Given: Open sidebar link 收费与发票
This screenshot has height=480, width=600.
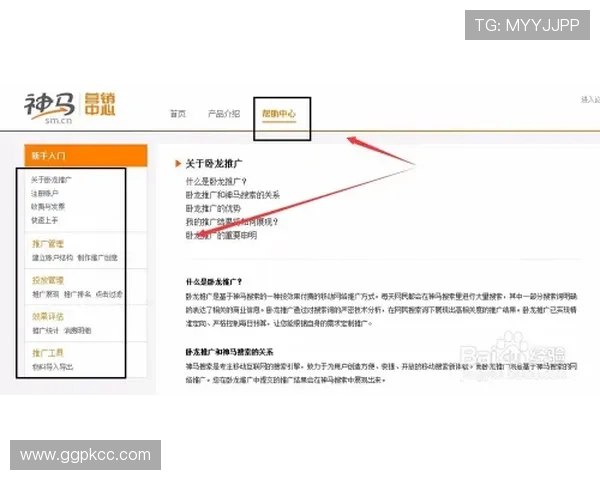Looking at the screenshot, I should point(48,207).
